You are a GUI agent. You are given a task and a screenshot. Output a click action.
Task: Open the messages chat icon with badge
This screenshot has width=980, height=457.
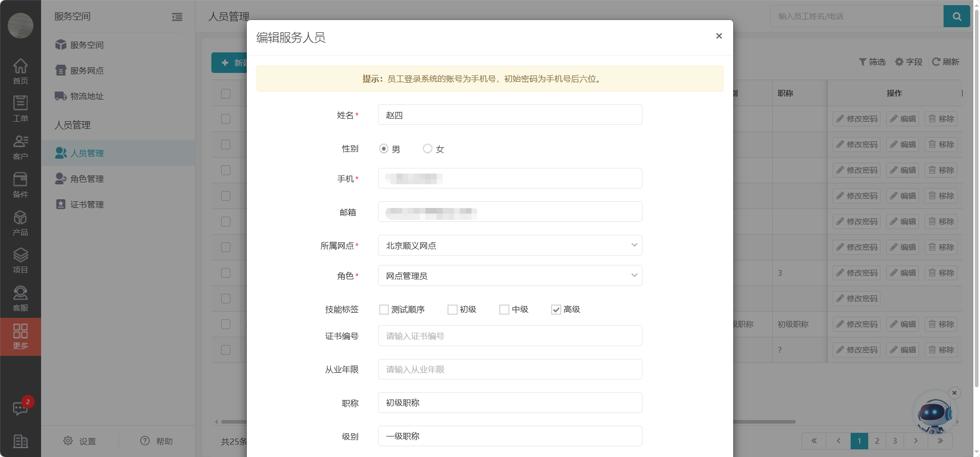coord(20,408)
